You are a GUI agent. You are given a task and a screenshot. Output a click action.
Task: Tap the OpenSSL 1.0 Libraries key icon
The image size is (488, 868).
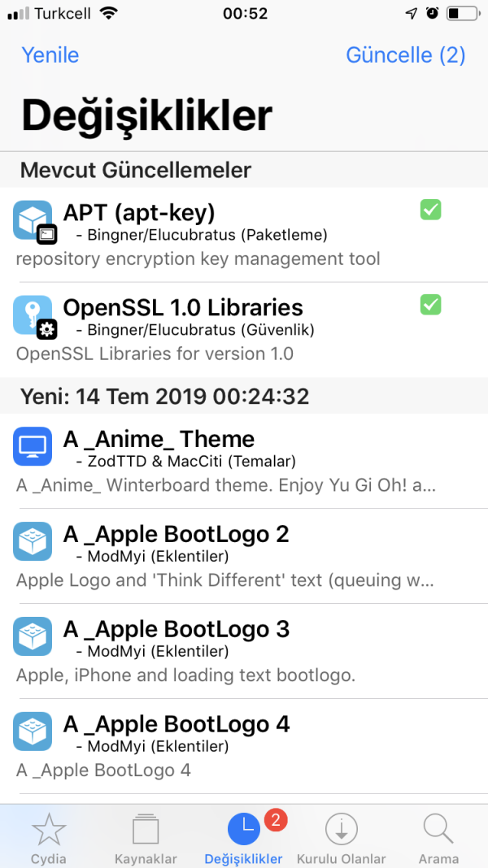33,315
